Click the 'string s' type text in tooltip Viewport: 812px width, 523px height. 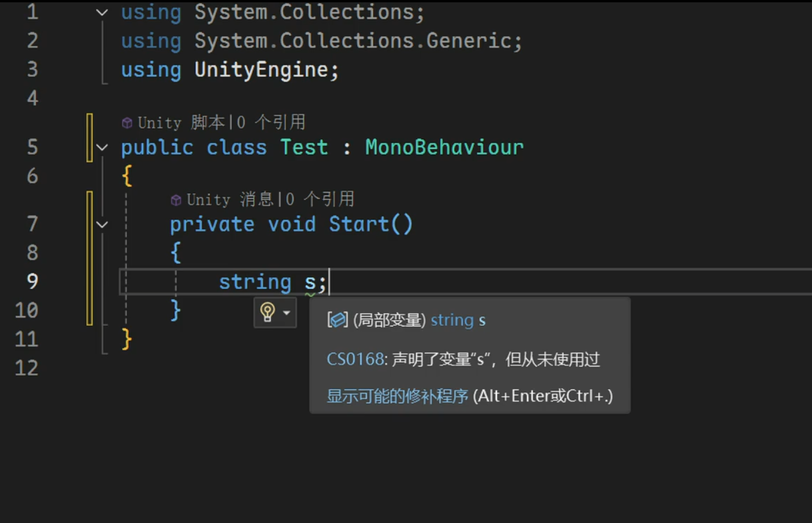click(x=458, y=320)
